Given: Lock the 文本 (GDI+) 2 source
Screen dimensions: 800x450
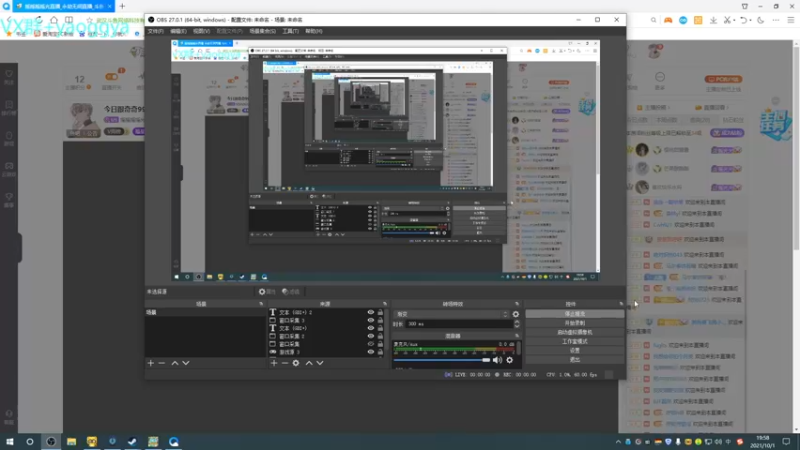Looking at the screenshot, I should [380, 312].
